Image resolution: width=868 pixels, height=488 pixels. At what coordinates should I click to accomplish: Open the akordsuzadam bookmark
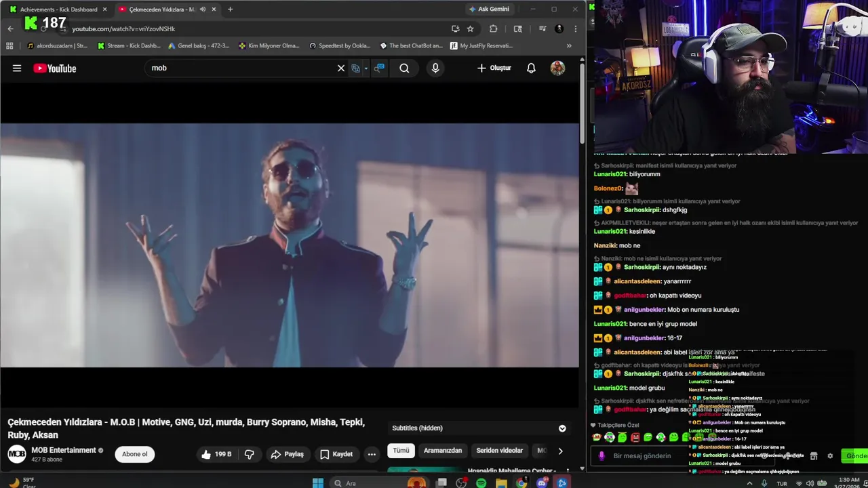pos(57,46)
